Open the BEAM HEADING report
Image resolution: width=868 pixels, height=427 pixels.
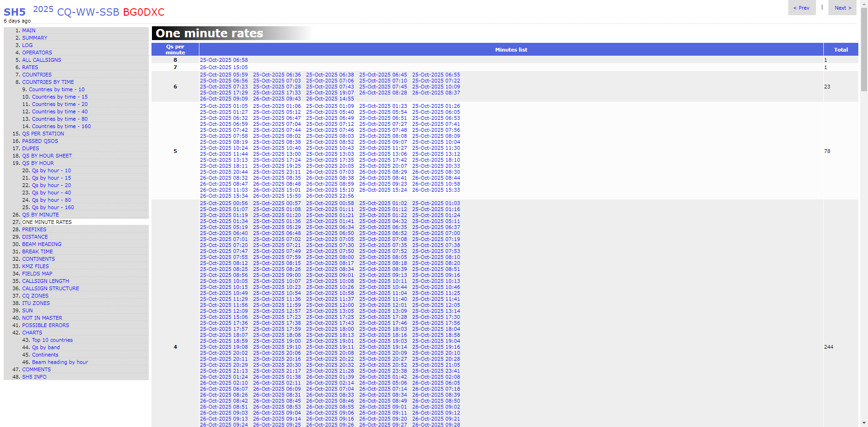point(41,244)
